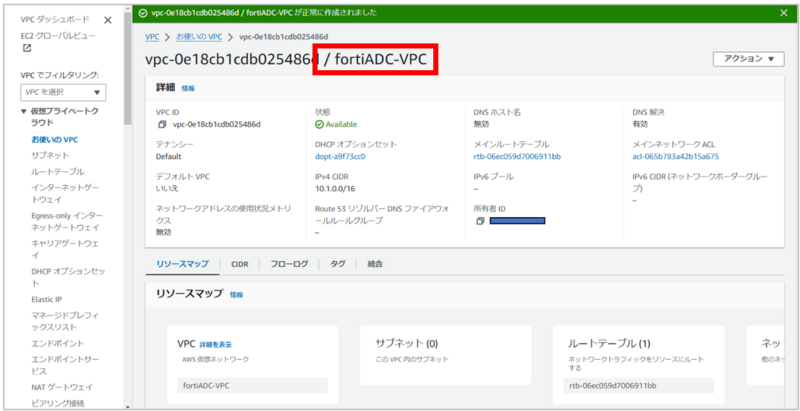Go to ピアリング接続 in sidebar
Screen dimensions: 800x411
[58, 403]
